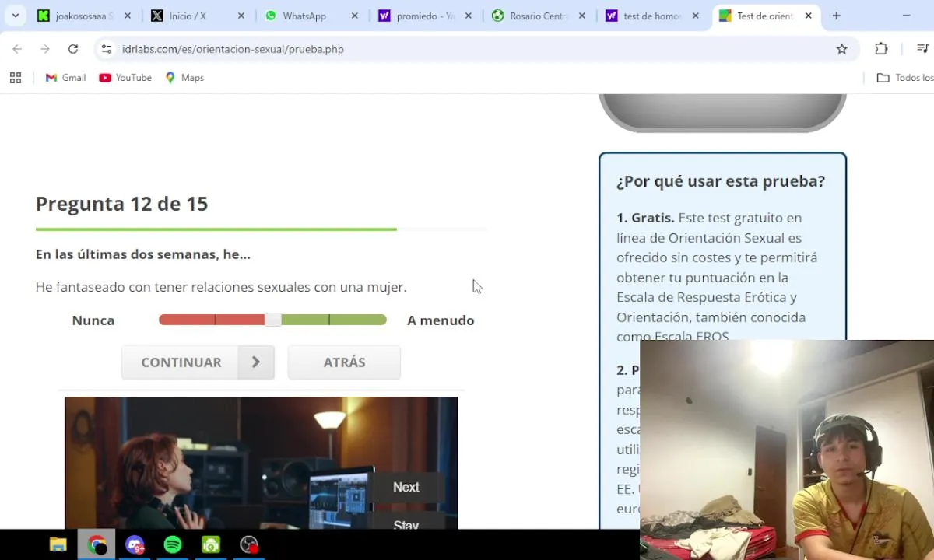Screen dimensions: 934x560
Task: Open OBS Studio from the taskbar
Action: 249,544
